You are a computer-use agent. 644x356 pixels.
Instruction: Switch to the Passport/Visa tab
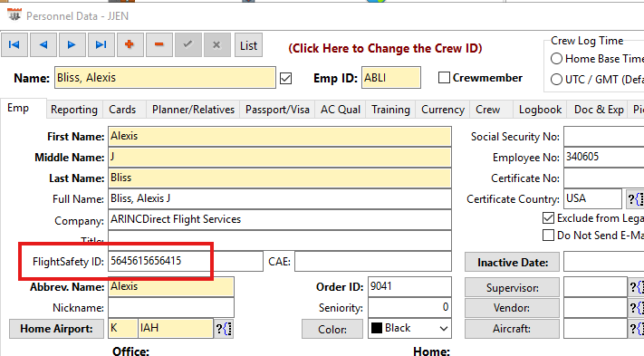coord(277,110)
